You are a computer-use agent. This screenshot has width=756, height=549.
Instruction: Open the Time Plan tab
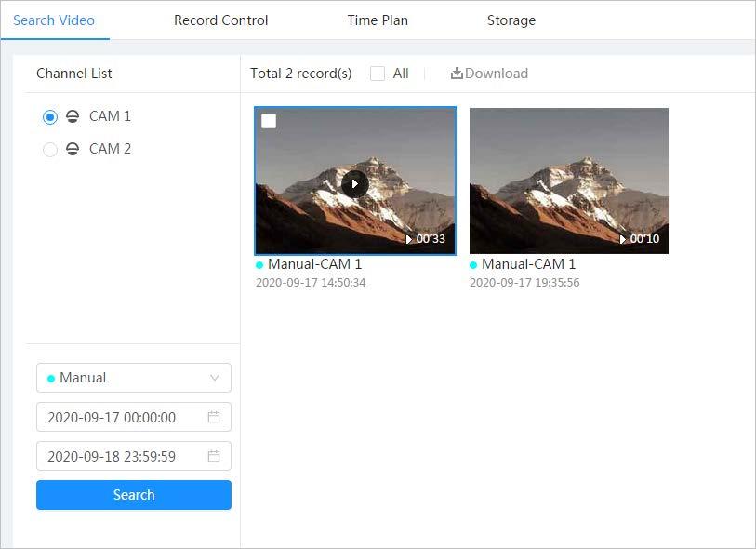click(x=378, y=20)
